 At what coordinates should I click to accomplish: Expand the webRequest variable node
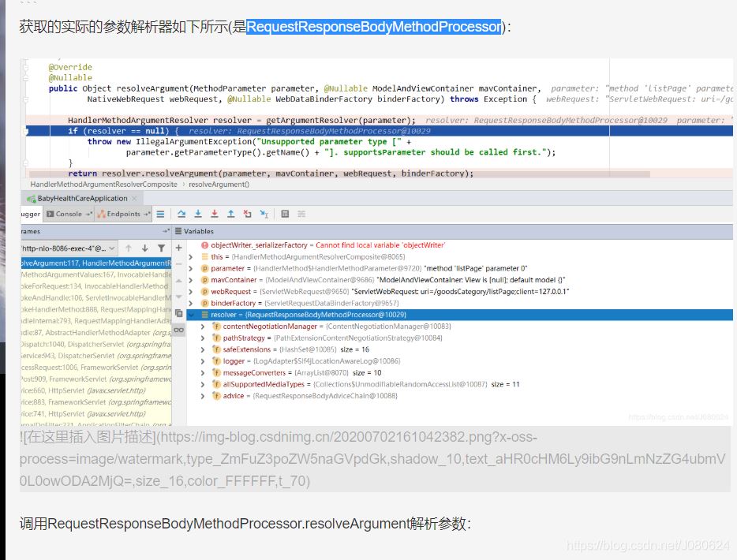pos(192,292)
